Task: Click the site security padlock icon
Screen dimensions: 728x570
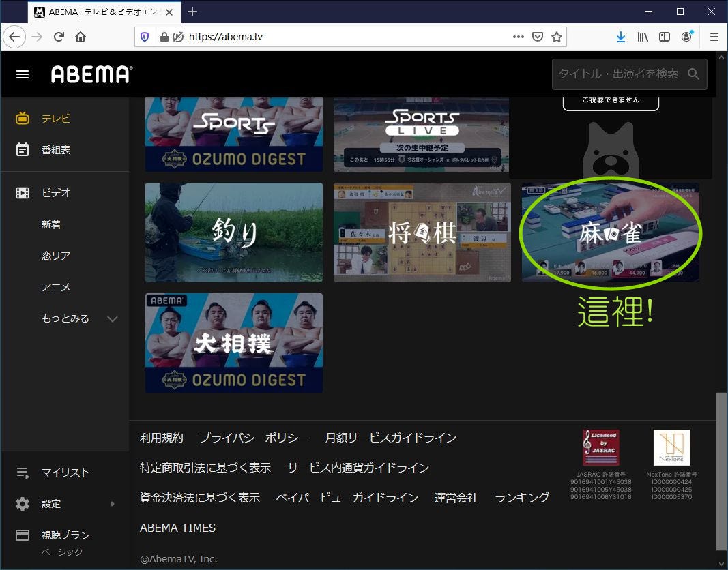Action: (164, 37)
